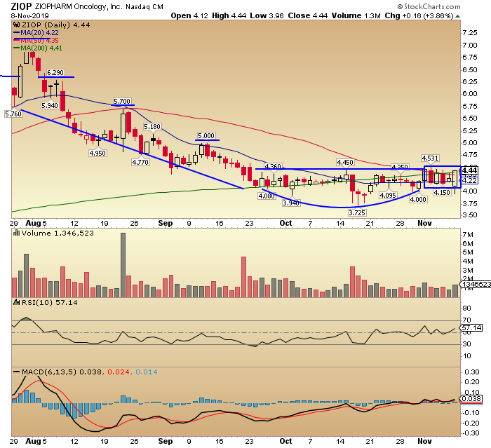Click the green MA(200) line swatch

[x=17, y=48]
